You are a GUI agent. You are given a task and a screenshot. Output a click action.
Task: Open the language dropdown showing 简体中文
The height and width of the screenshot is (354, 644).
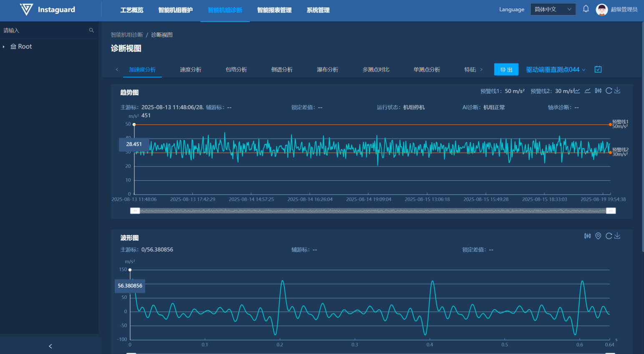(x=553, y=9)
